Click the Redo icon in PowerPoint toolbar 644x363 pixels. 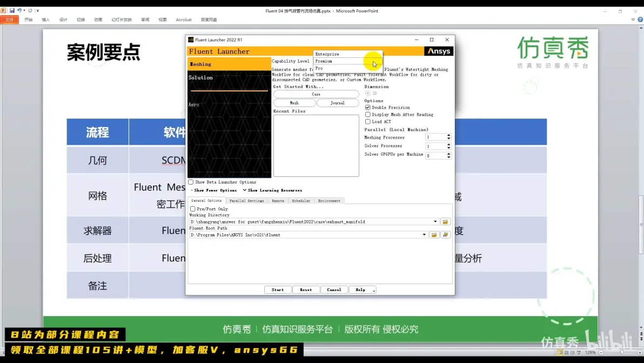30,11
